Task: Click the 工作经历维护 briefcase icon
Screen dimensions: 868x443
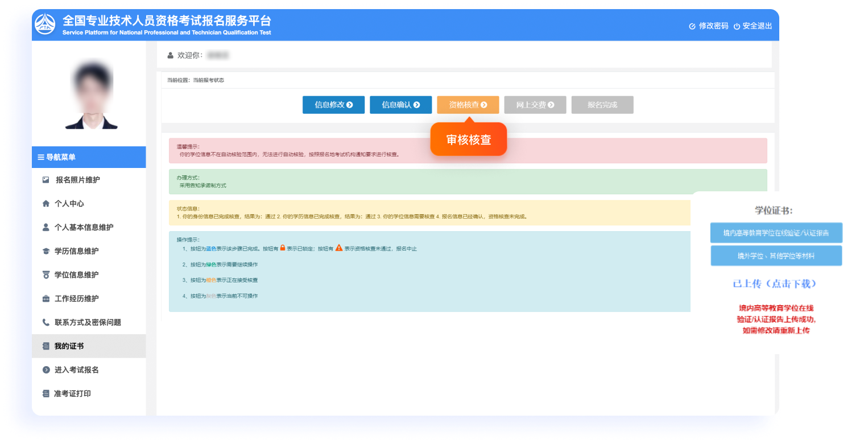Action: (47, 298)
